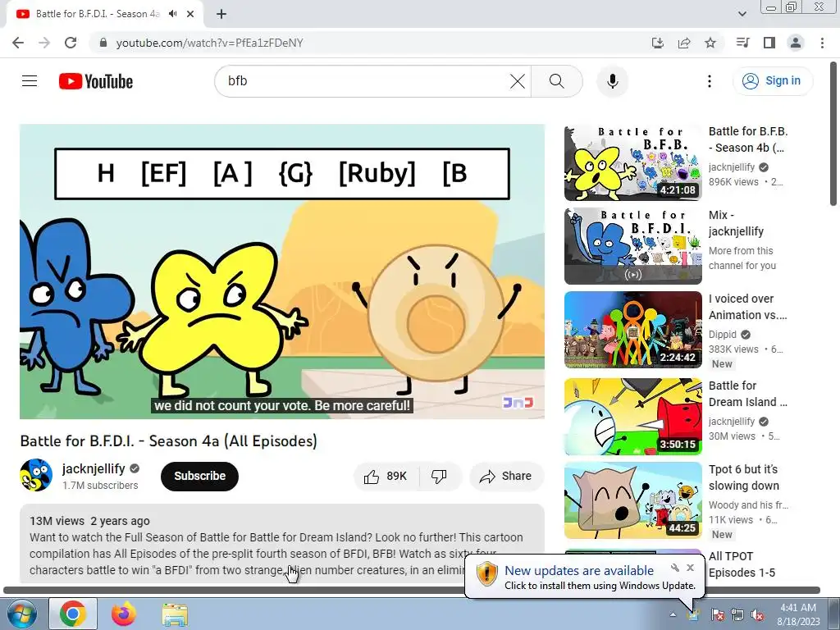
Task: Click the Sign in button
Action: [x=773, y=81]
